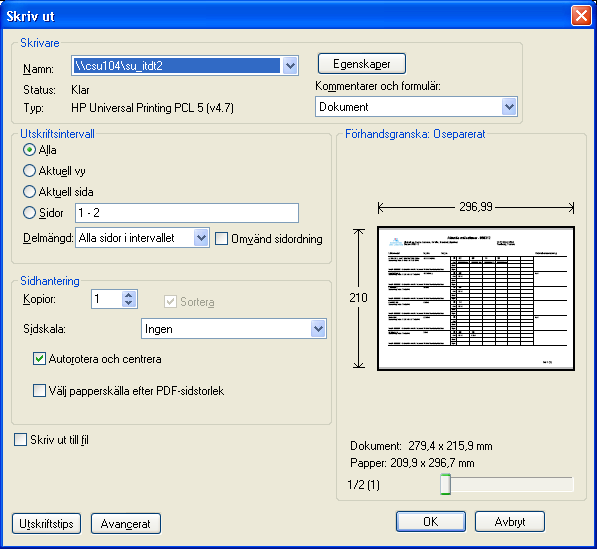Click the Avancerat button
597x549 pixels.
[x=126, y=524]
